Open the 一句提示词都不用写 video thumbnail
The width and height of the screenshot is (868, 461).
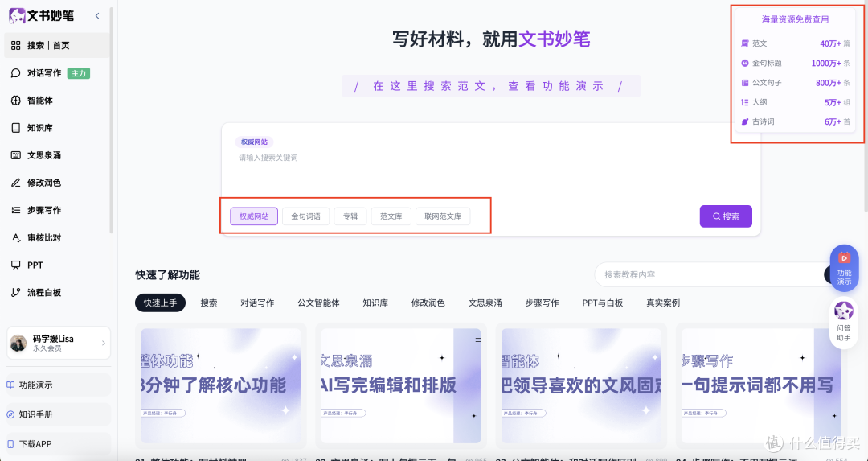pyautogui.click(x=761, y=385)
